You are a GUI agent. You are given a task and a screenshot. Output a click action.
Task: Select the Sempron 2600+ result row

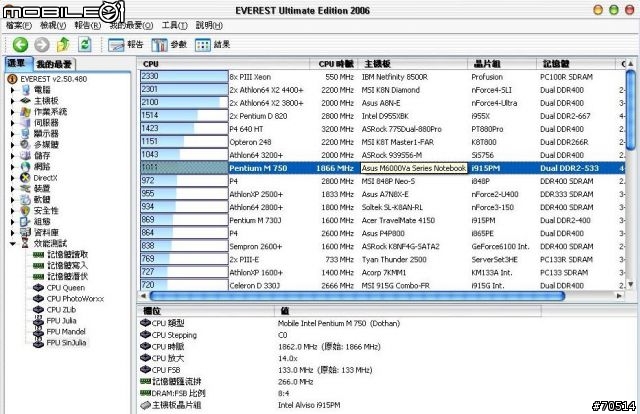coord(382,246)
